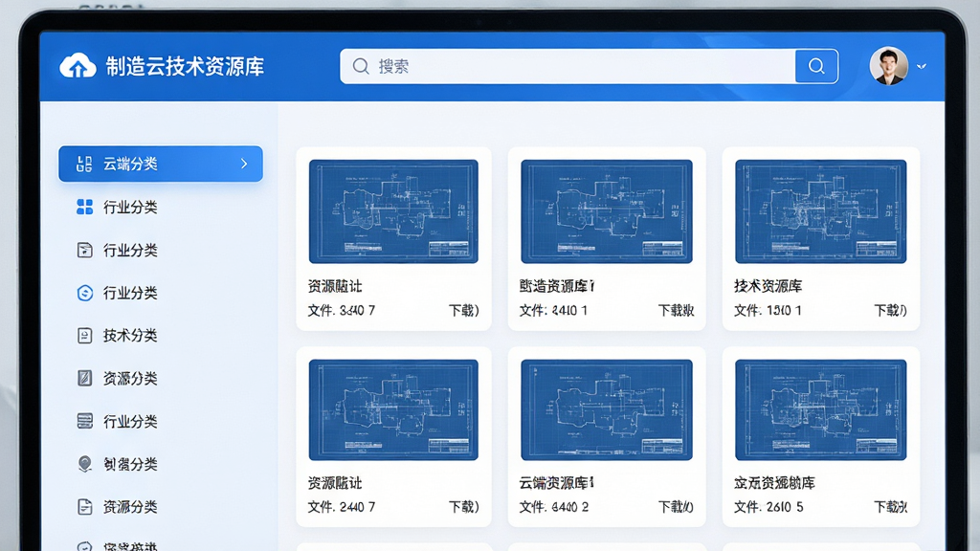Click the 制造云技术资源库 header title

click(x=185, y=66)
